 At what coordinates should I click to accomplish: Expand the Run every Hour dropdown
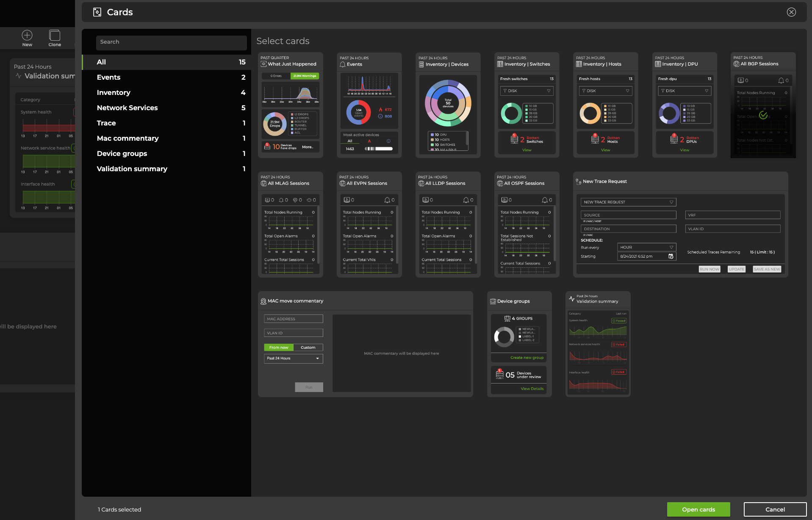tap(646, 247)
